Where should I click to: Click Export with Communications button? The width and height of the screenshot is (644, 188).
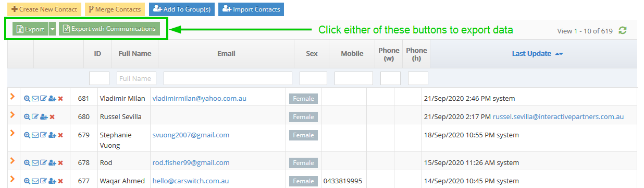click(x=109, y=29)
